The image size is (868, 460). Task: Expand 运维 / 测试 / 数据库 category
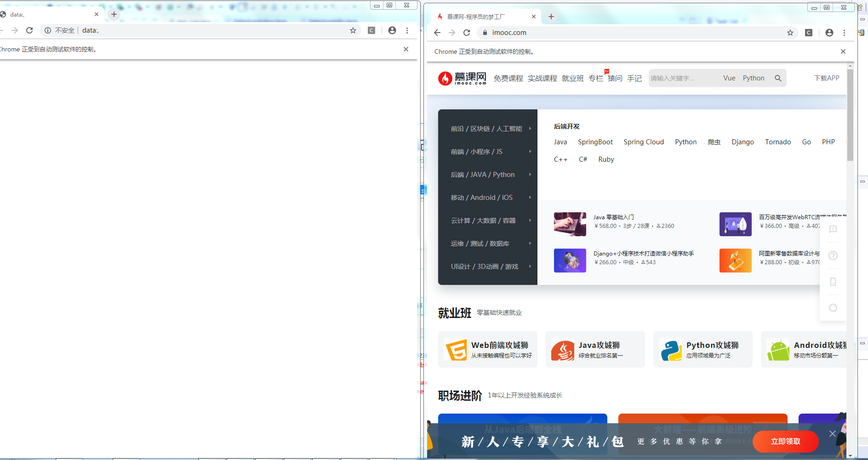click(488, 244)
